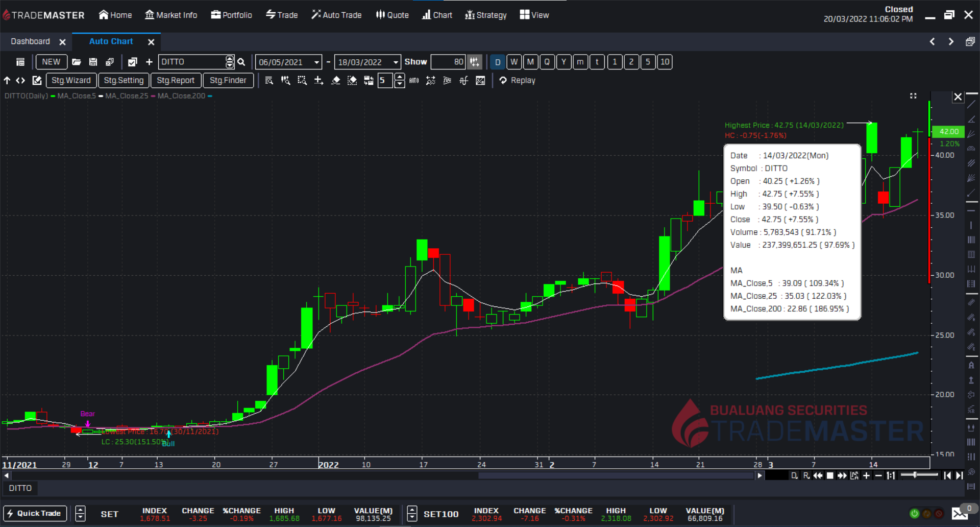Open the Auto Trade menu
This screenshot has height=527, width=980.
pos(337,15)
